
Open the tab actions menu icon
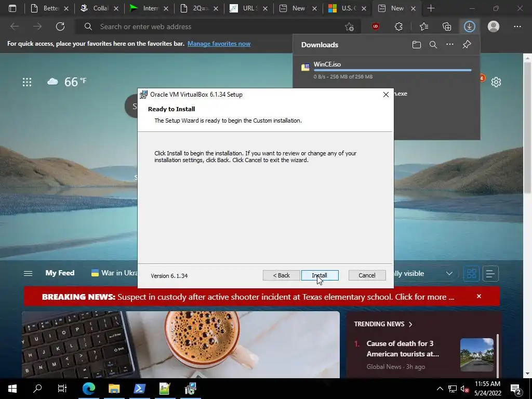(x=12, y=8)
